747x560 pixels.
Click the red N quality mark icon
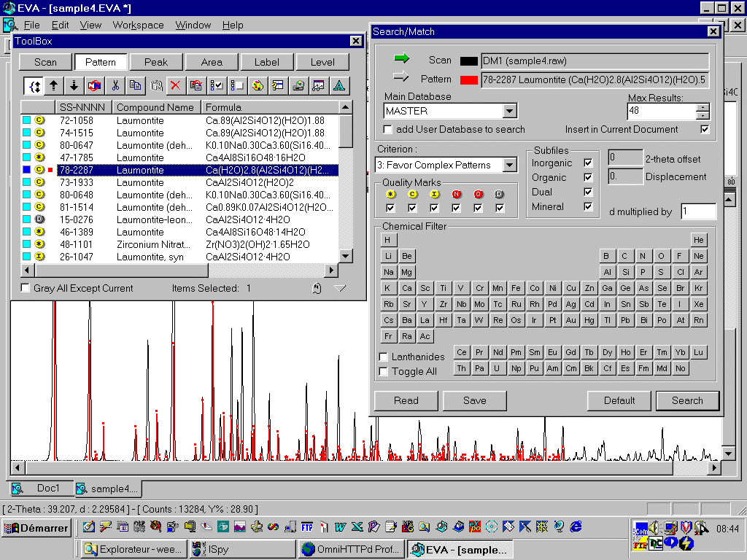coord(457,194)
